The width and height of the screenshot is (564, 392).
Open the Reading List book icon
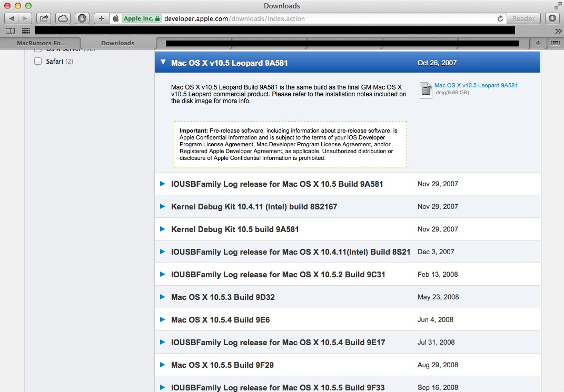point(11,31)
